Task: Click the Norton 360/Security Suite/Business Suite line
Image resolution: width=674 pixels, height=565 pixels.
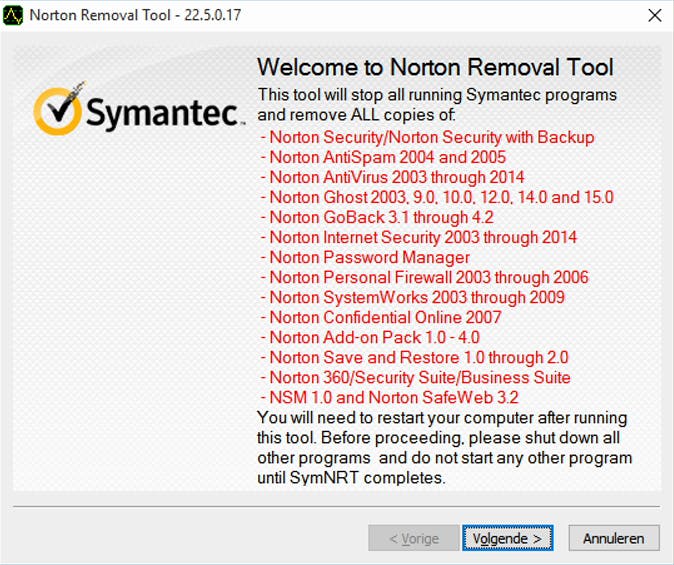Action: (x=420, y=377)
